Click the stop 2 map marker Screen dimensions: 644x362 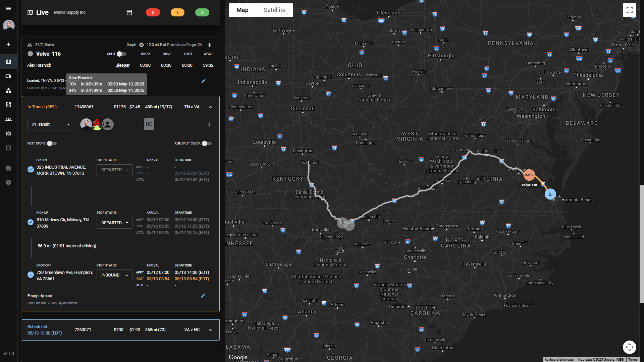[550, 194]
